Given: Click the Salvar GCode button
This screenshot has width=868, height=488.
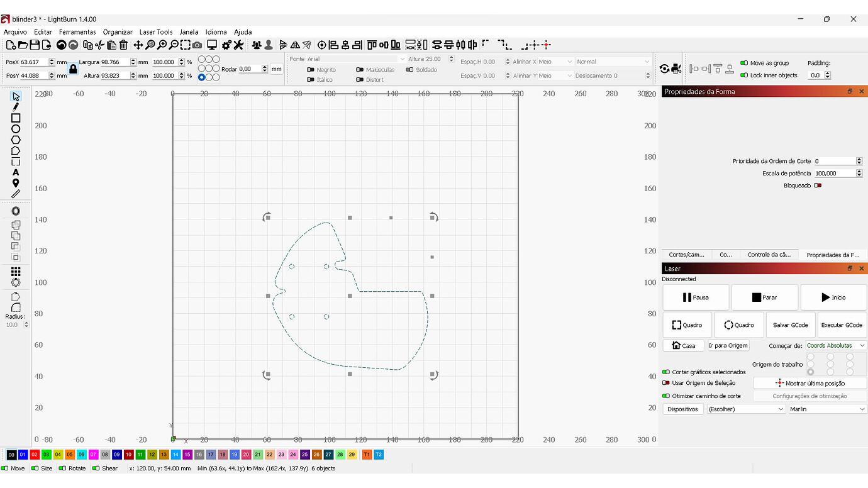Looking at the screenshot, I should pyautogui.click(x=790, y=325).
